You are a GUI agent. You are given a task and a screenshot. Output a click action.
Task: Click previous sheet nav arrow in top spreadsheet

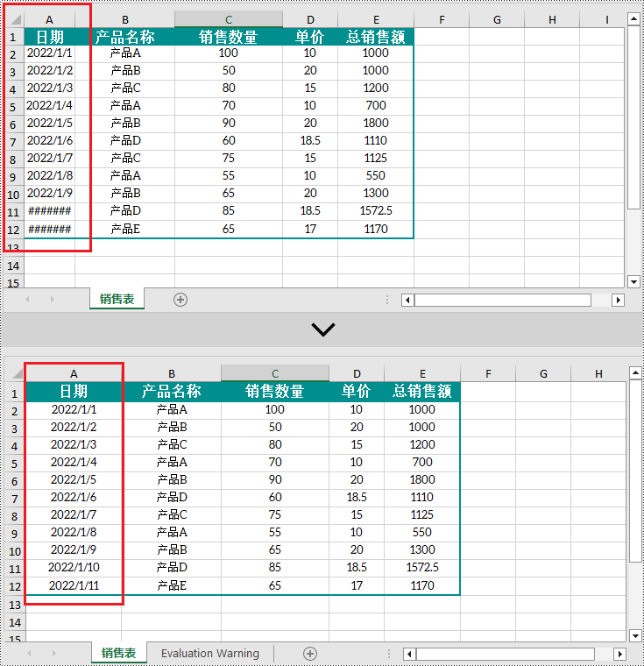tap(28, 300)
